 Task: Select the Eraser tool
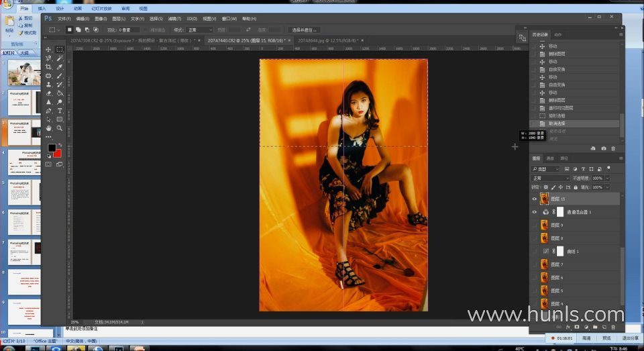pos(48,93)
